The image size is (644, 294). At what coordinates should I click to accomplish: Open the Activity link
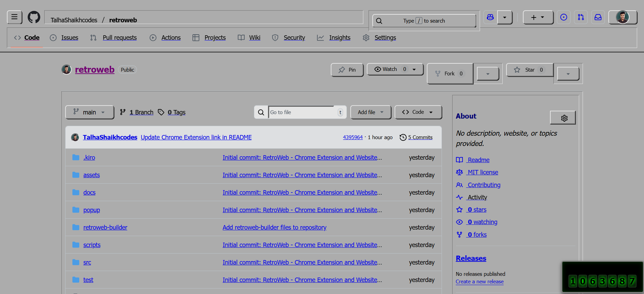click(x=471, y=197)
